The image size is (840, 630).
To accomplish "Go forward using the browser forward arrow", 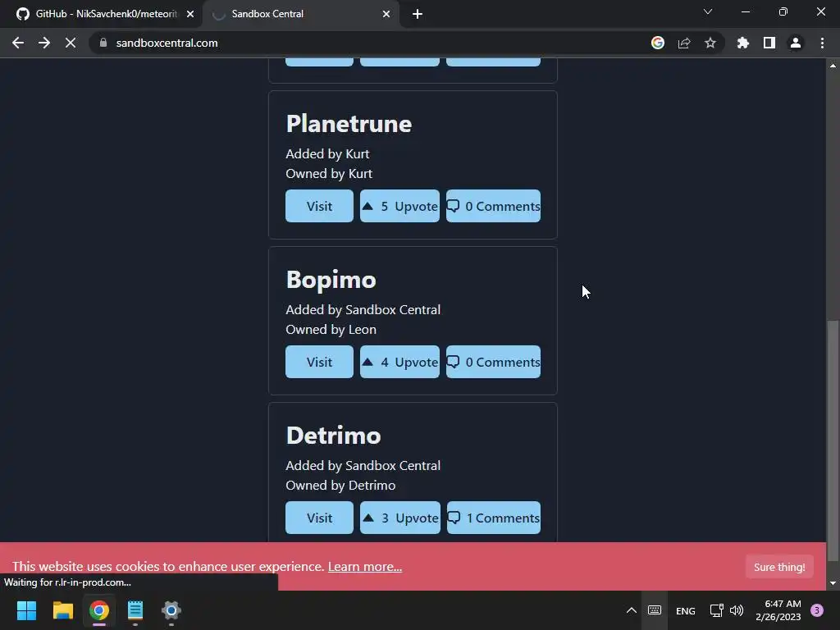I will [44, 43].
